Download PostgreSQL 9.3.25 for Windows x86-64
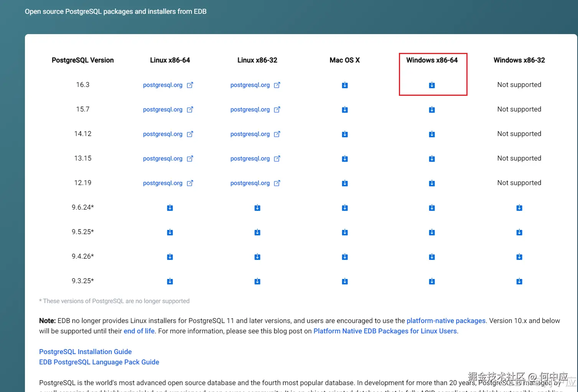This screenshot has width=578, height=392. pos(432,281)
